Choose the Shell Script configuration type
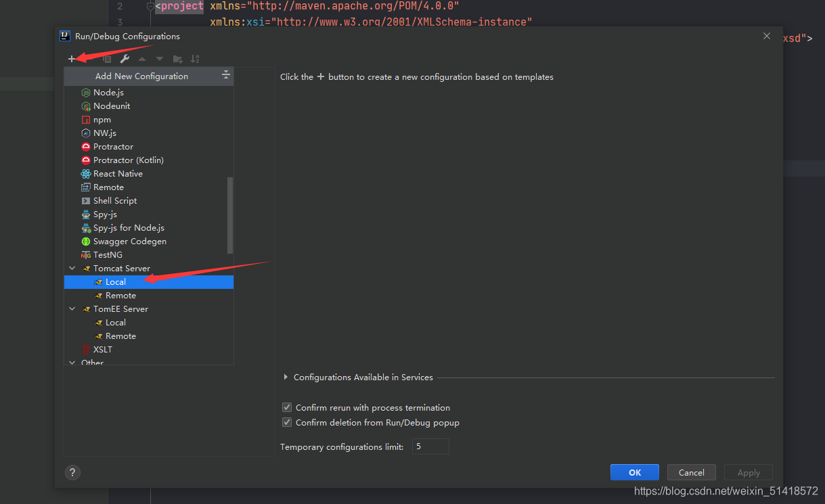The width and height of the screenshot is (825, 504). pyautogui.click(x=149, y=201)
